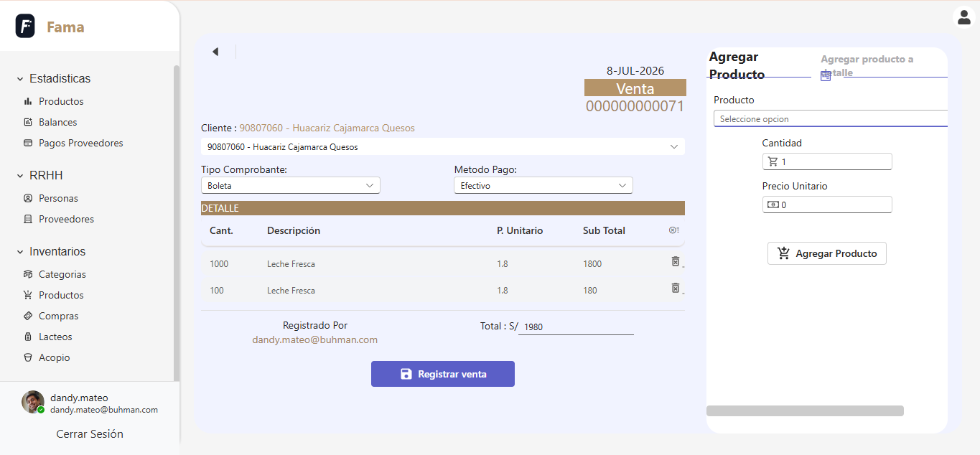Click the Agregar Producto button
The height and width of the screenshot is (455, 980).
(x=827, y=253)
